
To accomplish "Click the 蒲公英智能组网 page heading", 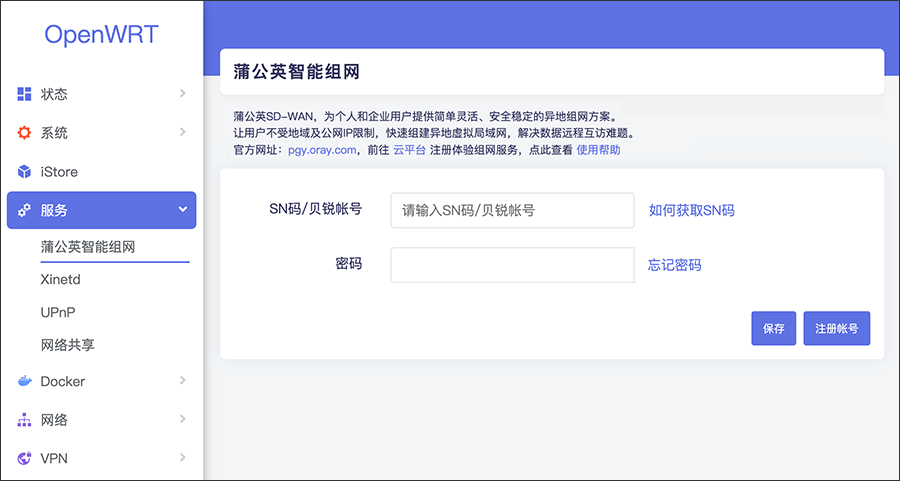I will click(x=296, y=72).
